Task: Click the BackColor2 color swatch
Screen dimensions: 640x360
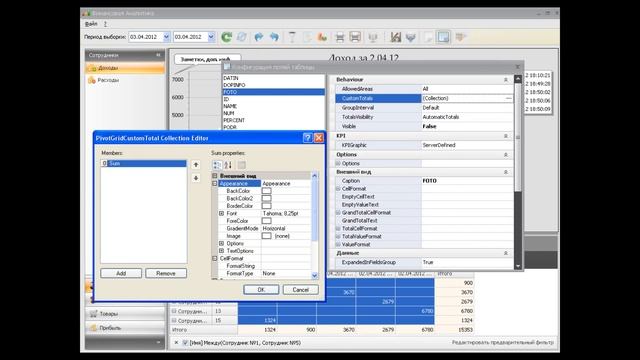Action: (267, 198)
